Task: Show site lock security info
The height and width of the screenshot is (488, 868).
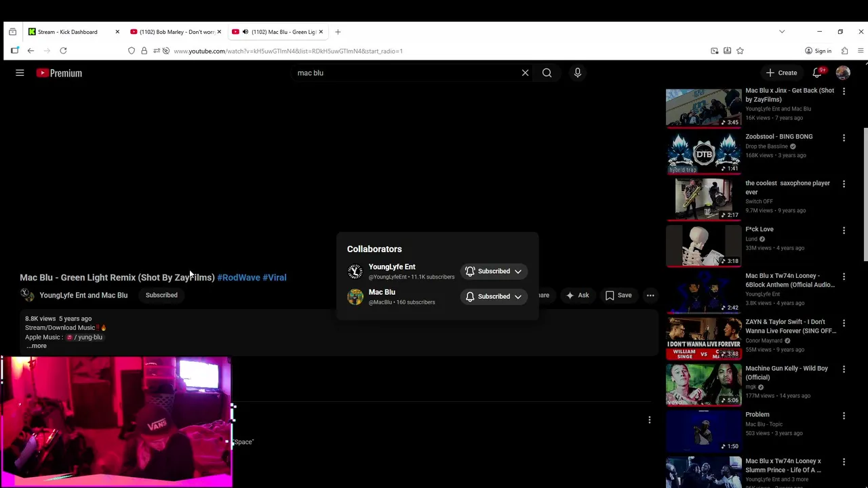Action: pos(144,51)
